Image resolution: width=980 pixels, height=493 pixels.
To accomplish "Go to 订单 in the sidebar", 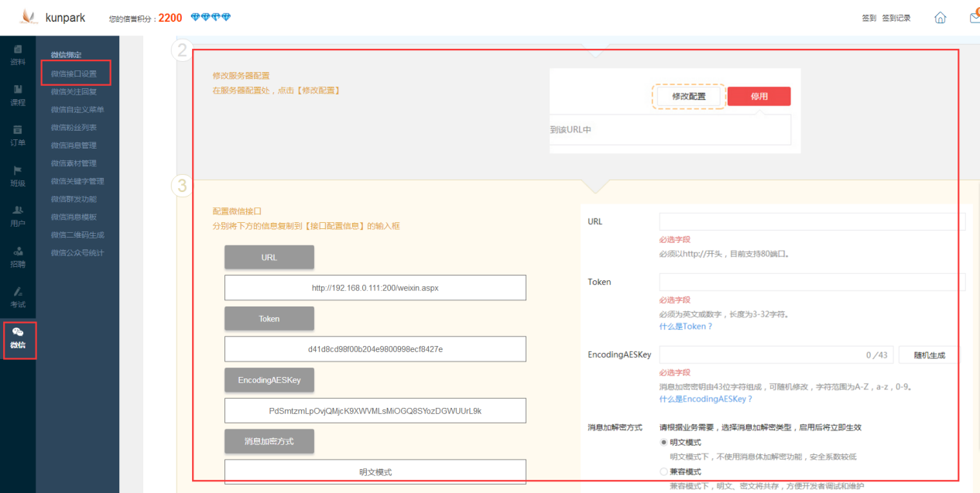I will [17, 135].
